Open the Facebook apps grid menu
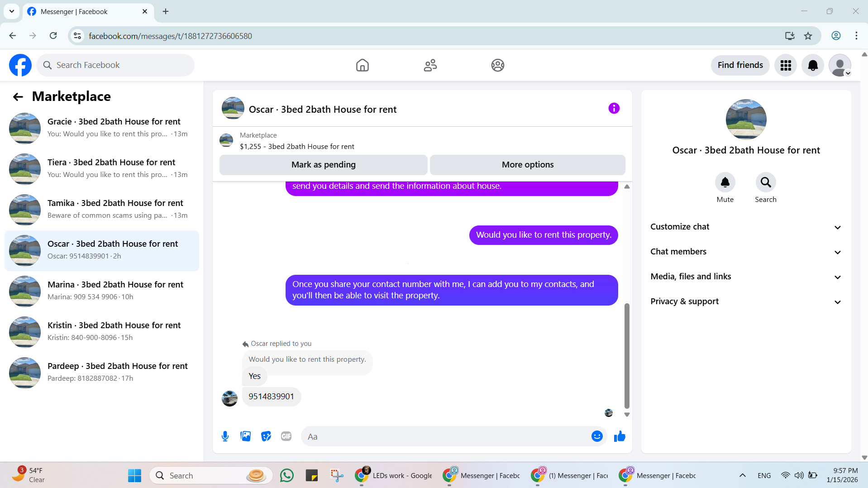This screenshot has height=488, width=868. [786, 65]
